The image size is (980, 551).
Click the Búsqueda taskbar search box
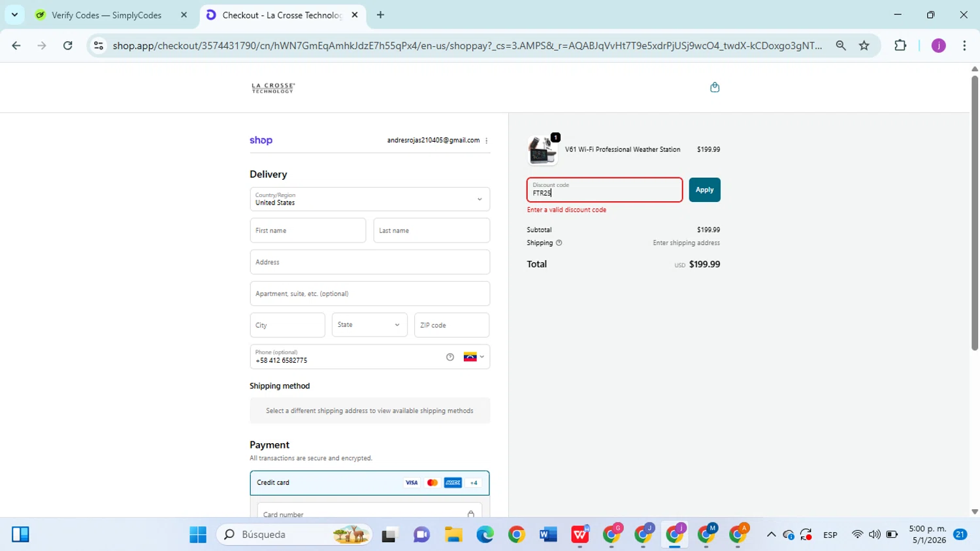coord(294,535)
